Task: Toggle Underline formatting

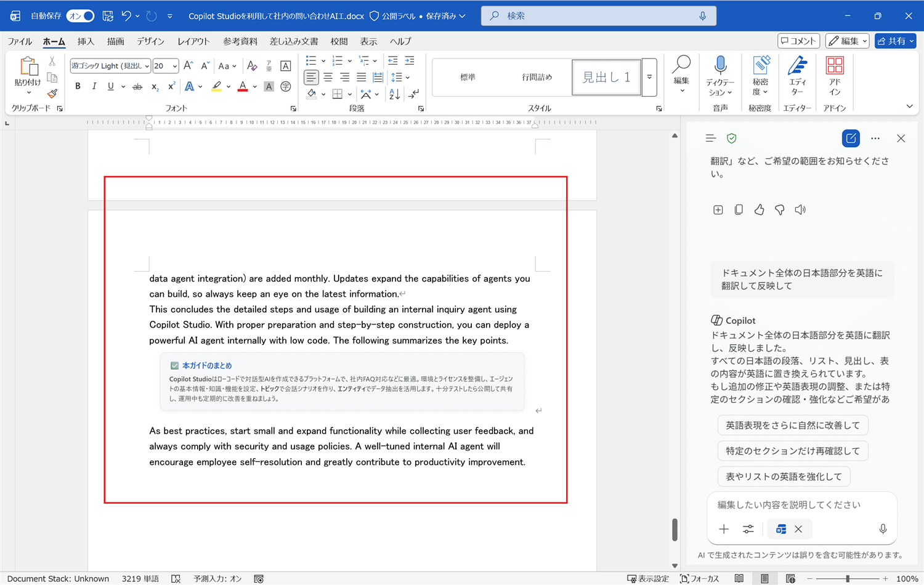Action: (x=111, y=86)
